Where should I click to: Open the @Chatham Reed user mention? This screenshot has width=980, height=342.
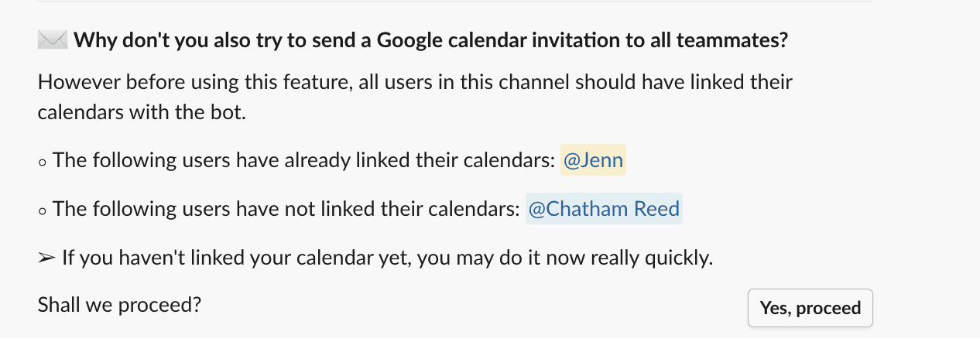[604, 209]
